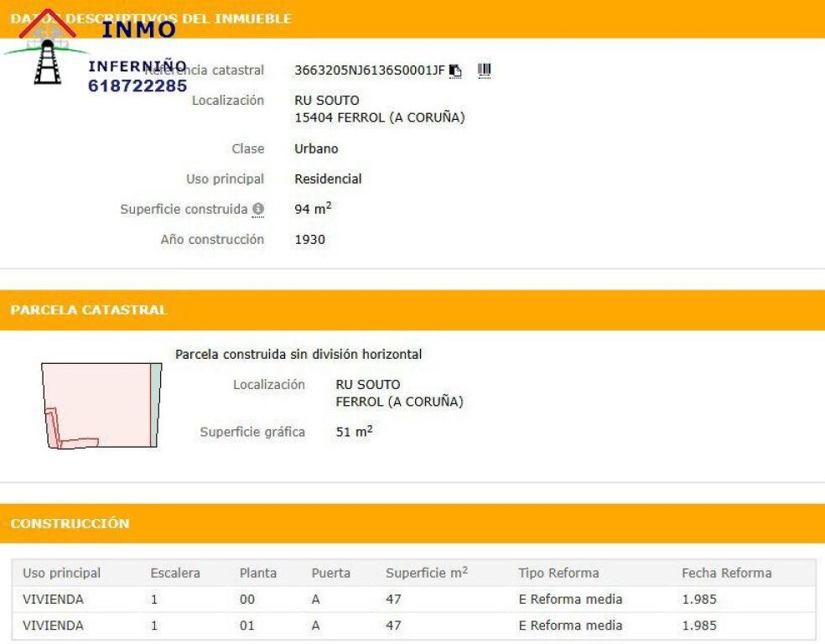
Task: Click the 'Año construcción' label
Action: 213,240
